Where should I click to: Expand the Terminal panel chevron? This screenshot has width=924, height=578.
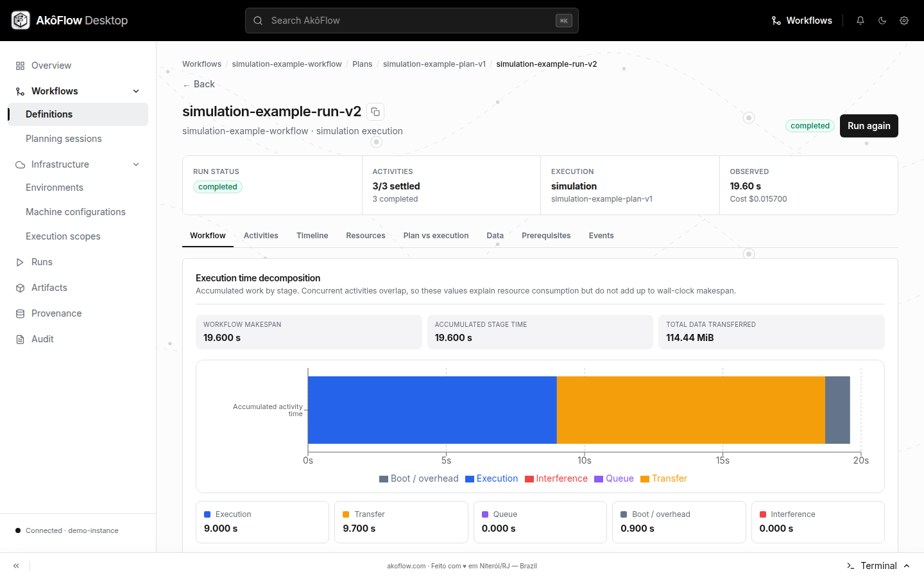coord(907,566)
